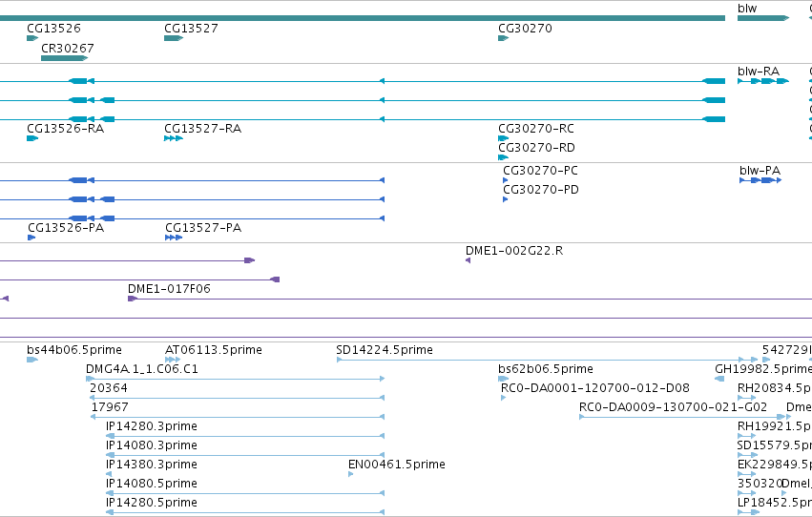Select the IP14280.3prime EST label
The width and height of the screenshot is (812, 517).
pyautogui.click(x=151, y=426)
